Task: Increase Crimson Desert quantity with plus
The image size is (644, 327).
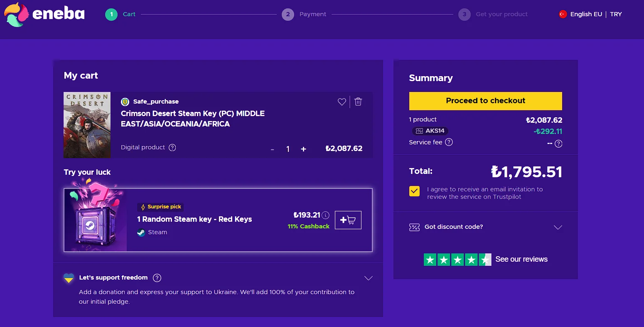Action: (303, 149)
